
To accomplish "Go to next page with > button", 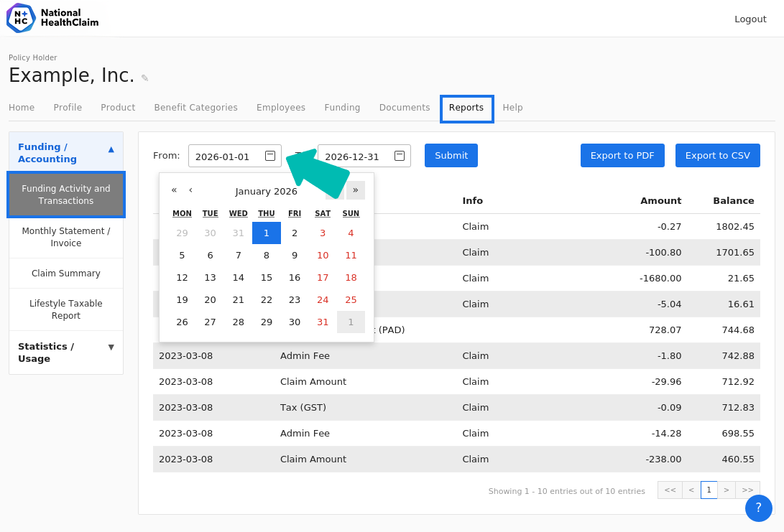I will (726, 490).
